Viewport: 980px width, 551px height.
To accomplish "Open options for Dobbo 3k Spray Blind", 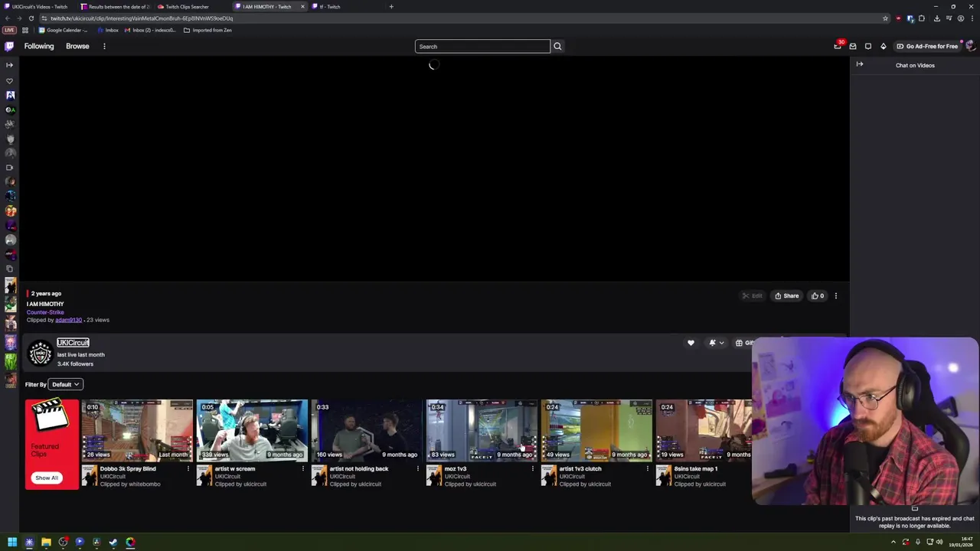I will [x=188, y=468].
